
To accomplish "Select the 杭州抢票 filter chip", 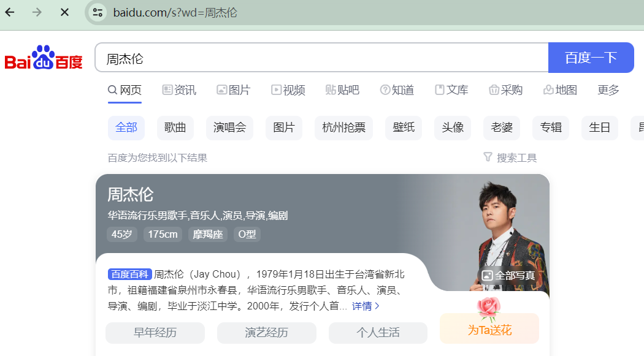I will (x=343, y=127).
